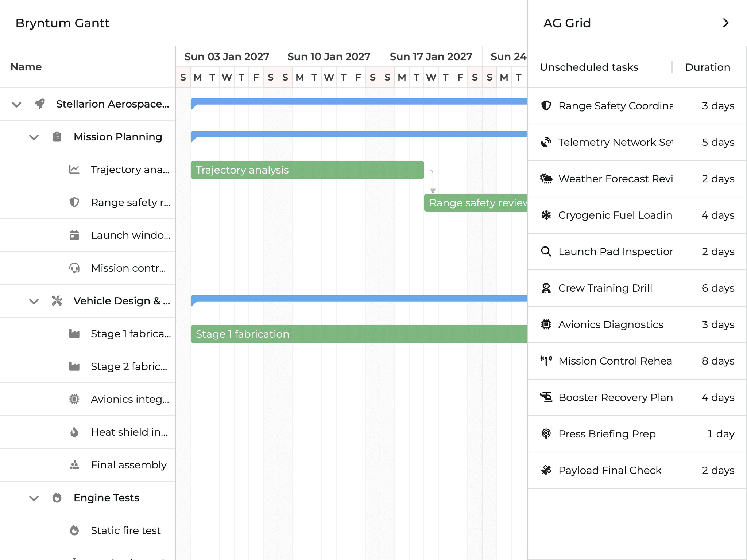Click the Sun 10 Jan 2027 week header
Screen dimensions: 747x560
click(329, 57)
